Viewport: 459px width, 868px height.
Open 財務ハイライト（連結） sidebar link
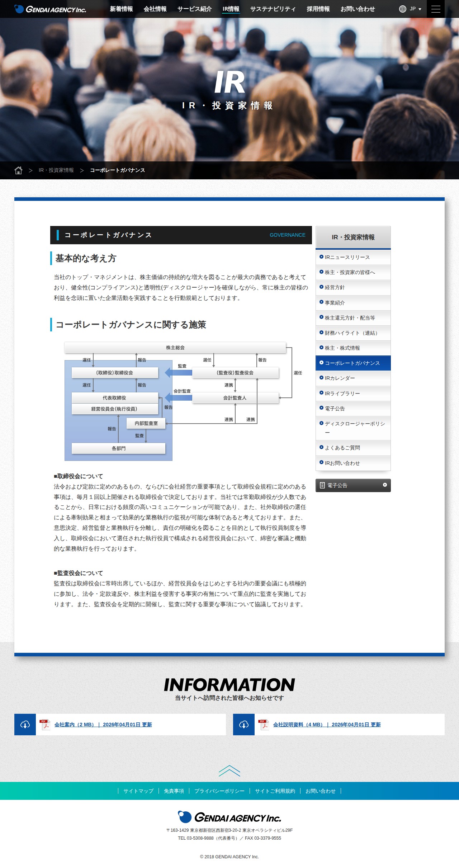[353, 333]
